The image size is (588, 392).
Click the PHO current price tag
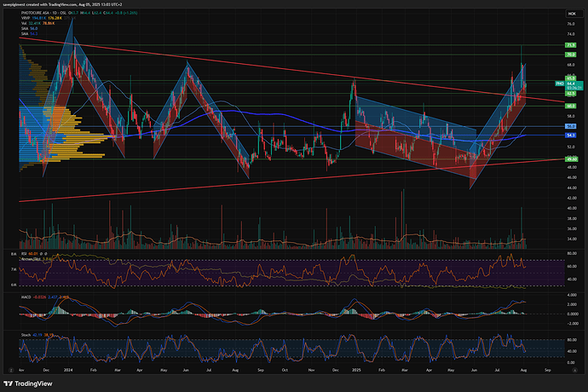click(569, 84)
